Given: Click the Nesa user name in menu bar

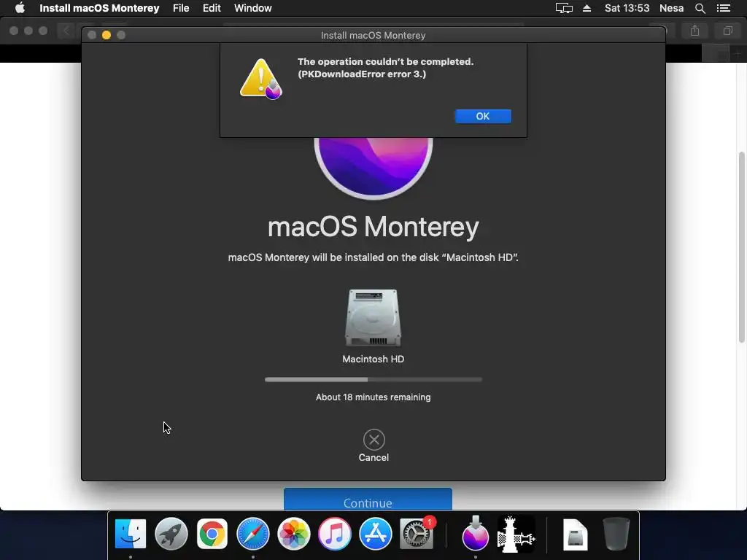Looking at the screenshot, I should click(x=671, y=8).
